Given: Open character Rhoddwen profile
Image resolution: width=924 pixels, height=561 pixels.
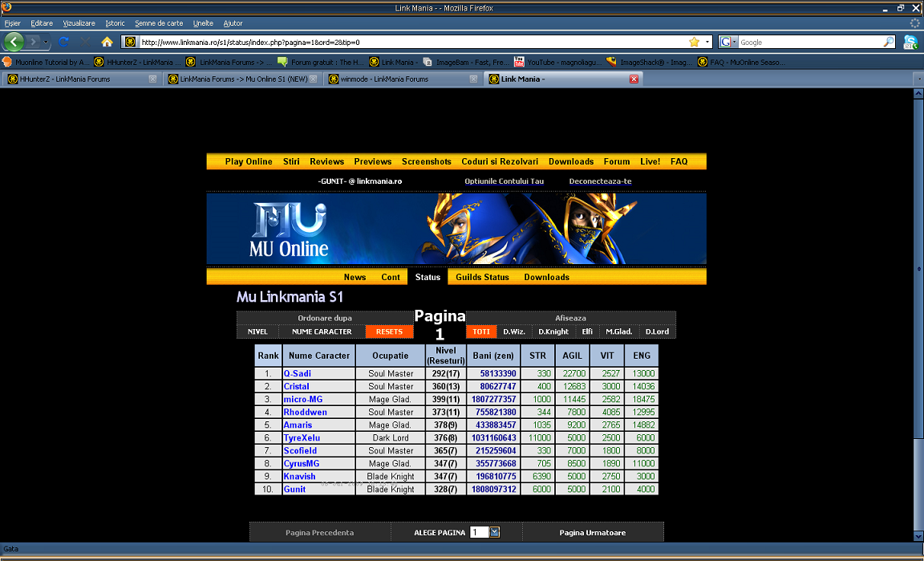Looking at the screenshot, I should [x=306, y=413].
